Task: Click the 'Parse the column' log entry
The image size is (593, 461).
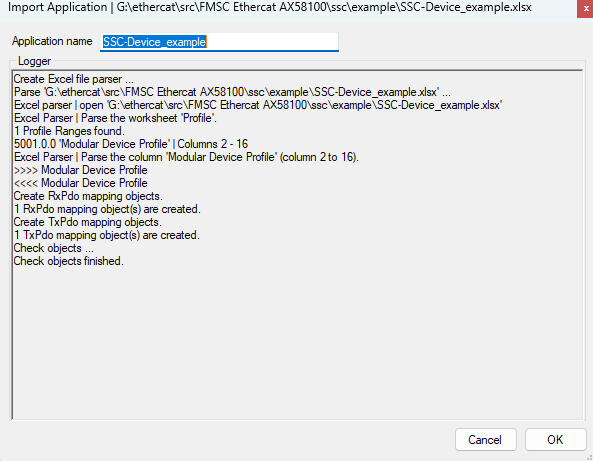Action: (186, 157)
